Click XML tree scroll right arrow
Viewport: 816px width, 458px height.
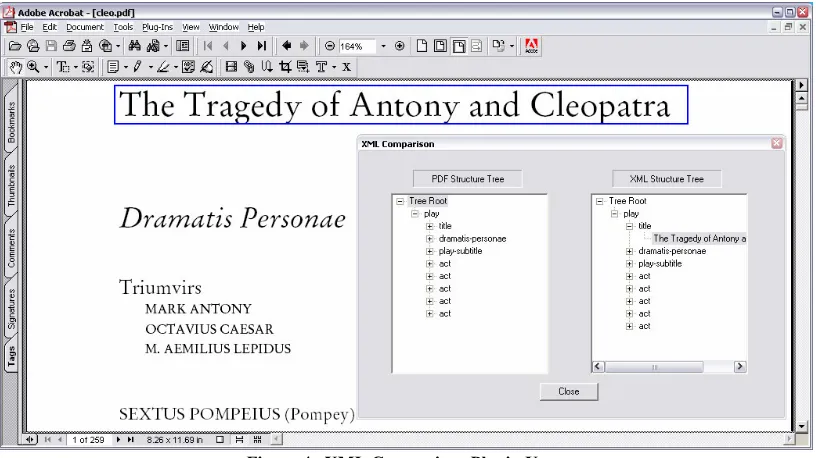740,367
